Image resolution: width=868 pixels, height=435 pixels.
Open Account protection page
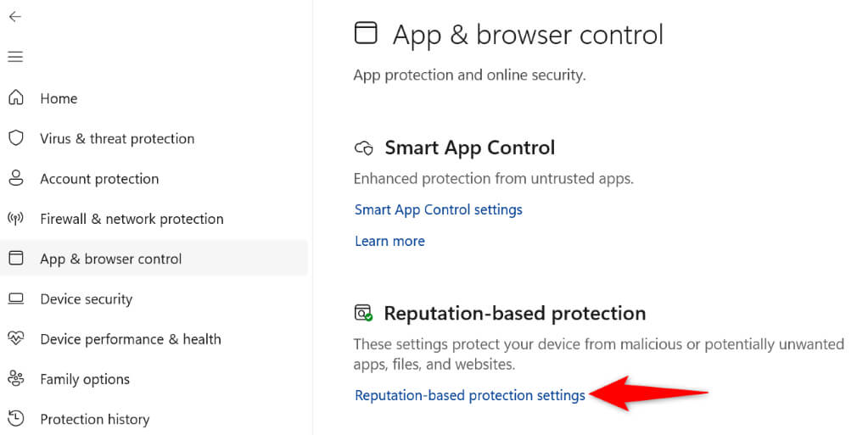[99, 179]
